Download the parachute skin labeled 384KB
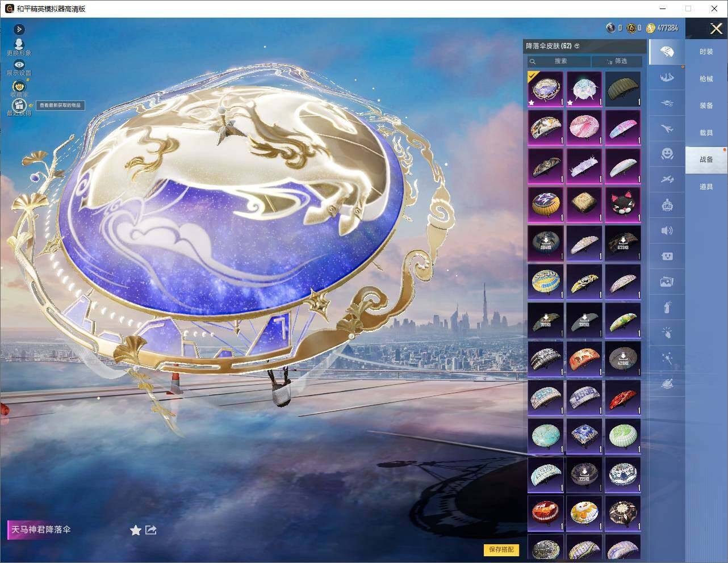 546,243
